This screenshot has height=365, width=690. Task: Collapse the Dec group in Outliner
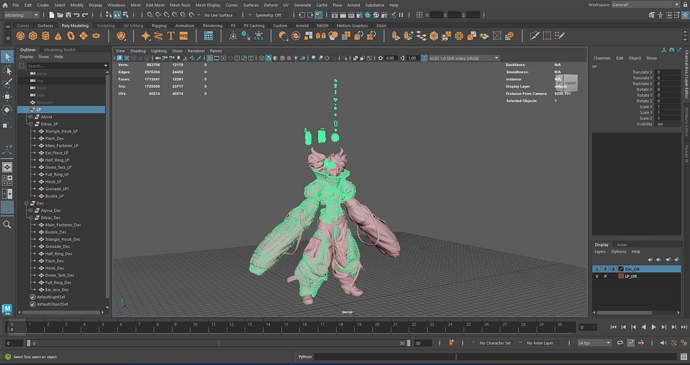[27, 203]
